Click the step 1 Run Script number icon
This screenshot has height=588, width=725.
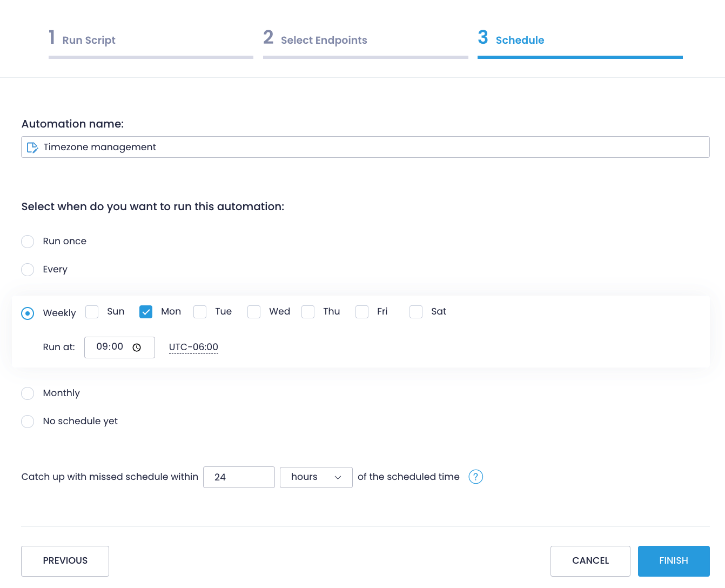[52, 37]
